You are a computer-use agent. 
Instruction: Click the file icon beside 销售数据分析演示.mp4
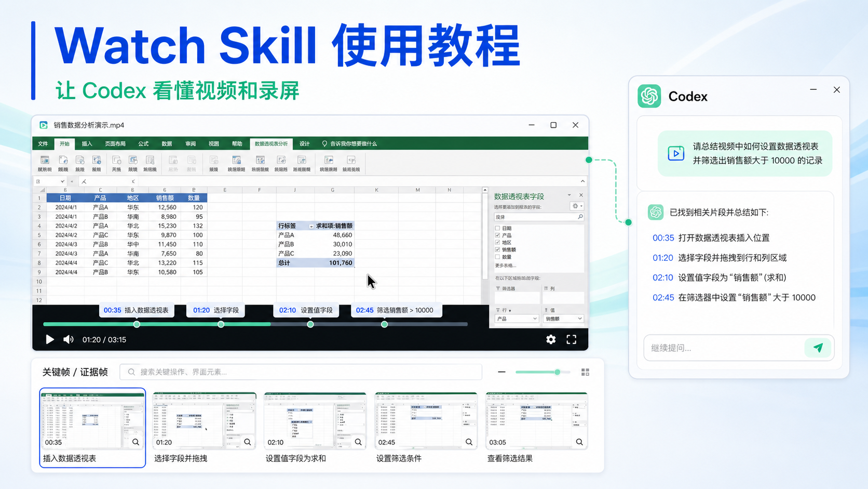pos(44,125)
